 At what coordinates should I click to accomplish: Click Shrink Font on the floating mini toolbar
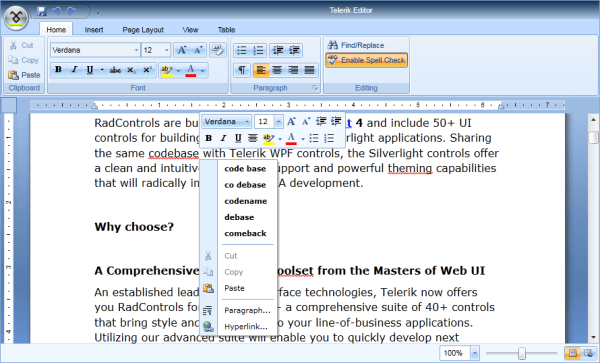coord(306,122)
